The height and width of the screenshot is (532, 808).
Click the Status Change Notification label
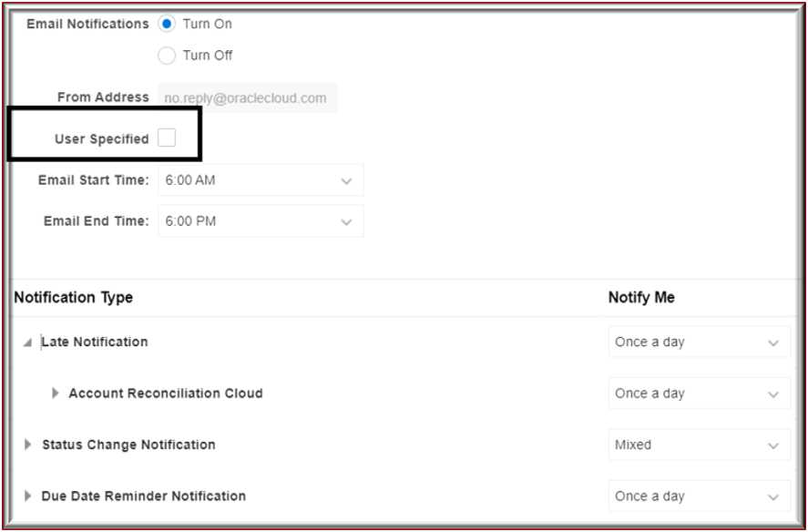(x=128, y=445)
